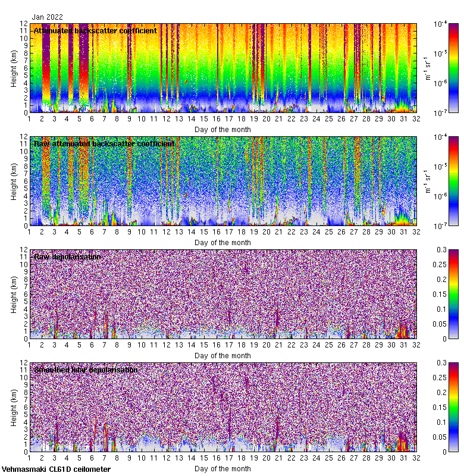Click the raw depolarisation colorbar
Screen dimensions: 464x476
(x=453, y=294)
